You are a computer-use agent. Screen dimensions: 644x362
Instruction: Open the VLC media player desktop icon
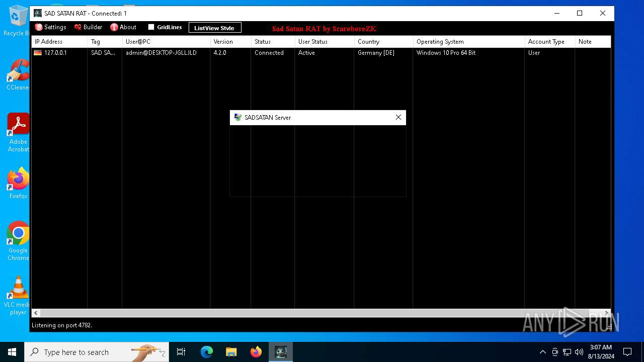click(x=18, y=296)
